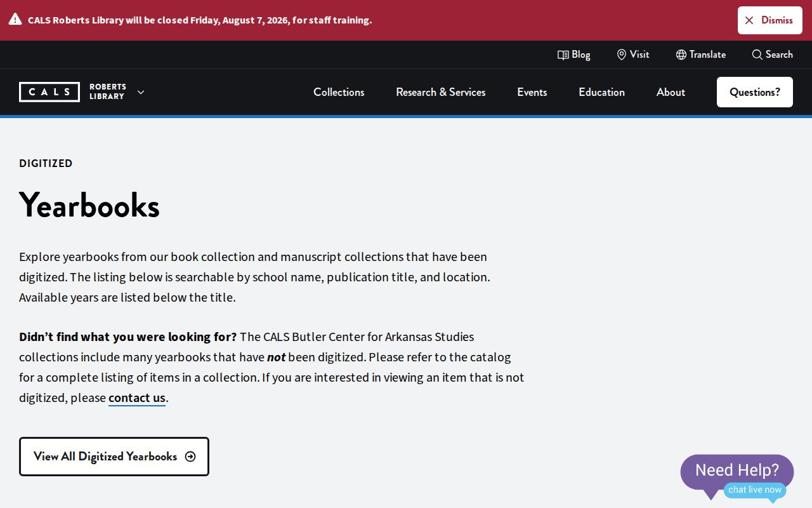This screenshot has height=508, width=812.
Task: Follow the contact us link
Action: pos(137,398)
